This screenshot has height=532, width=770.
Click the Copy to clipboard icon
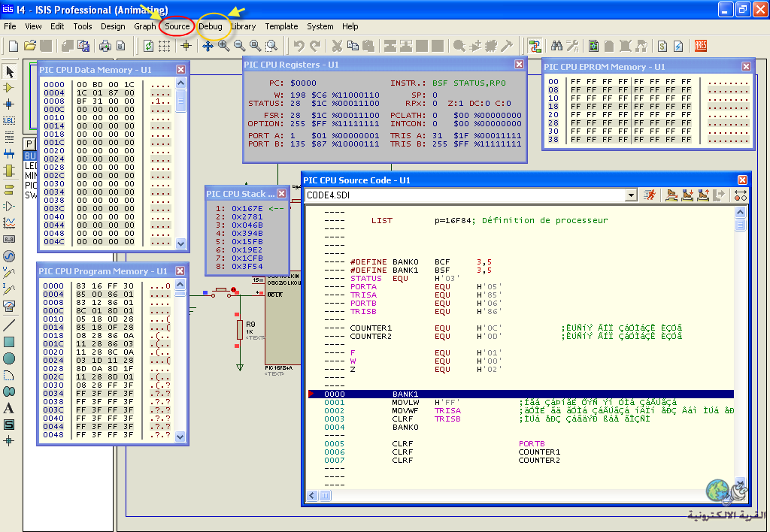coord(353,46)
